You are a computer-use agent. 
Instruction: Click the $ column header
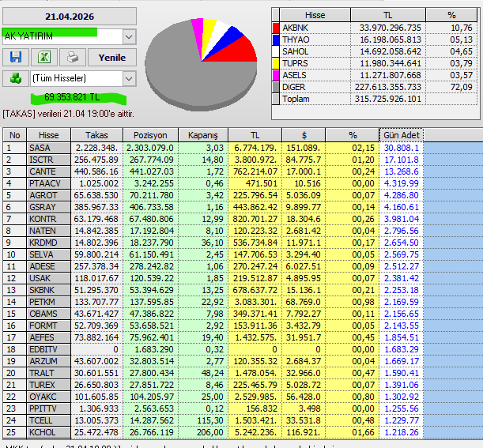click(304, 135)
